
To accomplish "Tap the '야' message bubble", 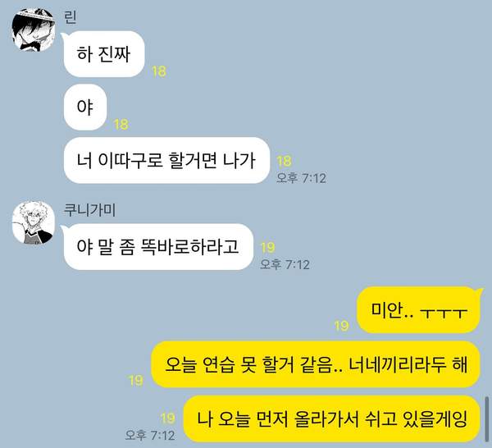I will click(x=85, y=107).
